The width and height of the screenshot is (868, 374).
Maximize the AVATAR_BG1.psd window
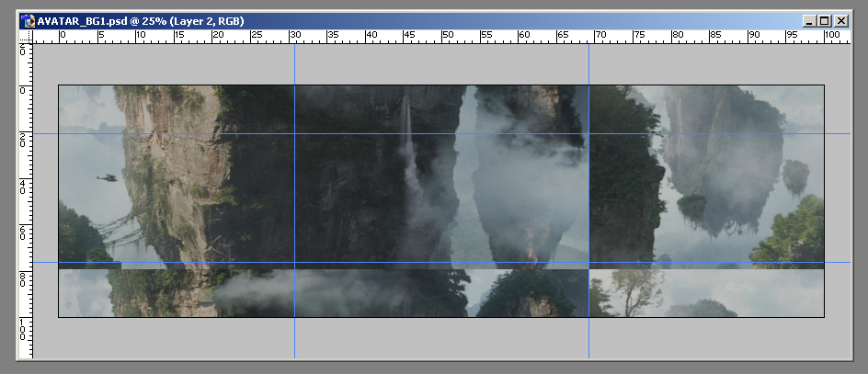tap(825, 21)
